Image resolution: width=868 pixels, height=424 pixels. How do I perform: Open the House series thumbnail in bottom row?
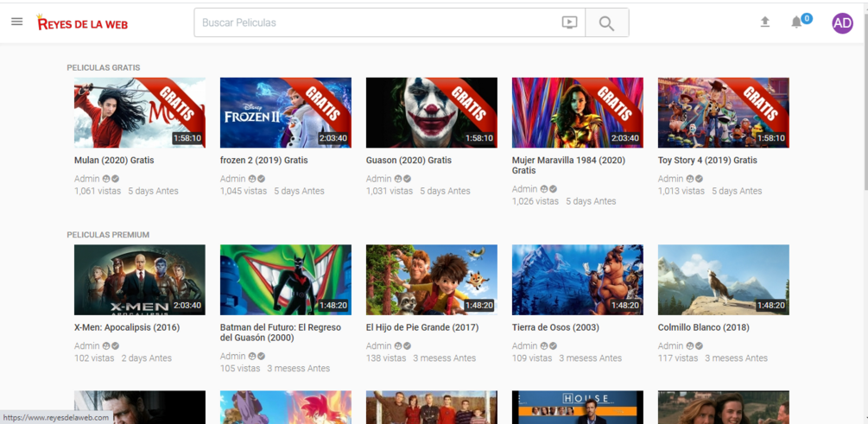(578, 408)
